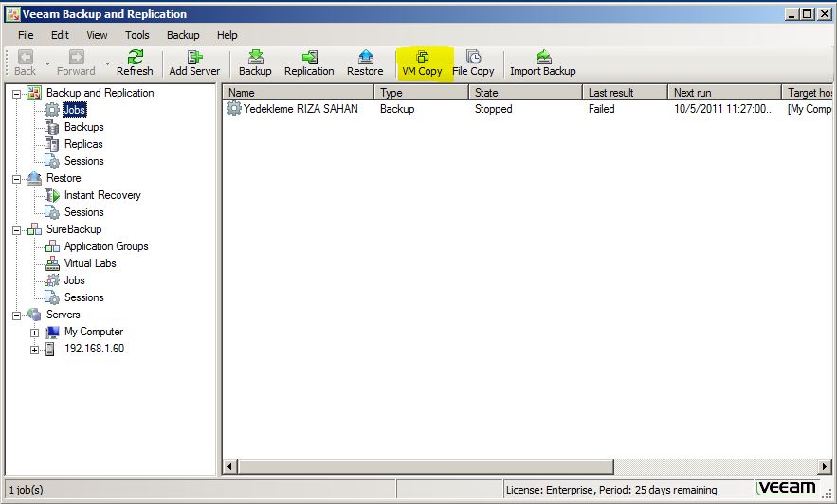Open the Help menu
The width and height of the screenshot is (837, 504).
(x=227, y=35)
